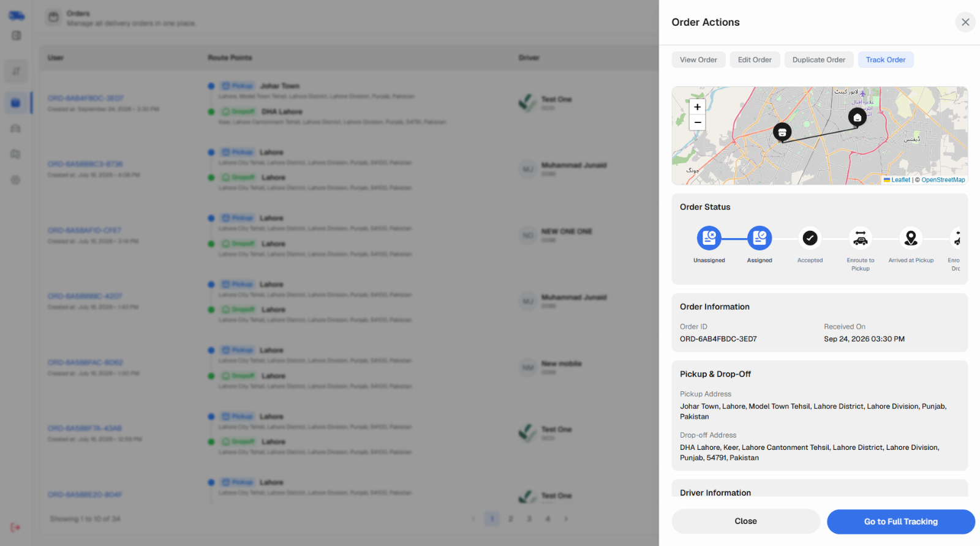Click the pickup store marker on map

(x=782, y=132)
